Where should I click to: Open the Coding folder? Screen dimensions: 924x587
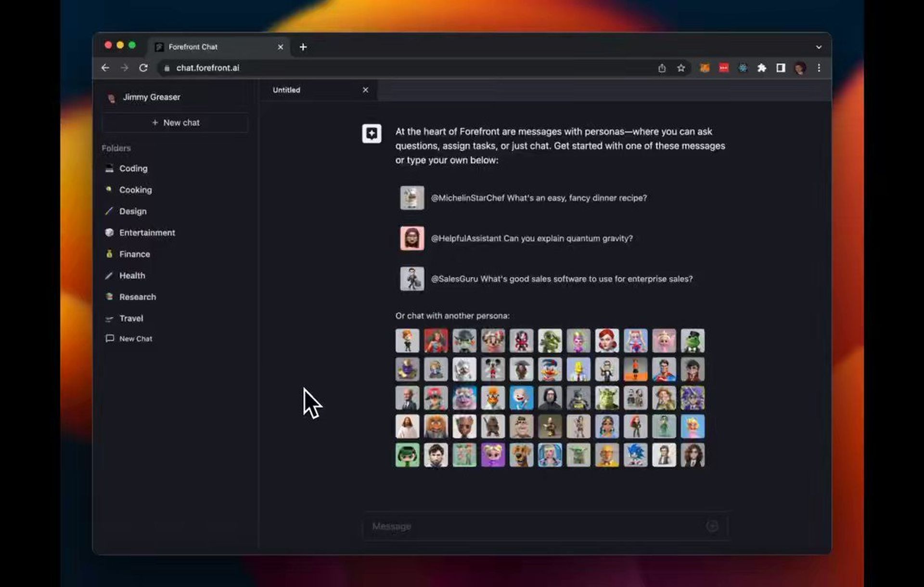133,168
